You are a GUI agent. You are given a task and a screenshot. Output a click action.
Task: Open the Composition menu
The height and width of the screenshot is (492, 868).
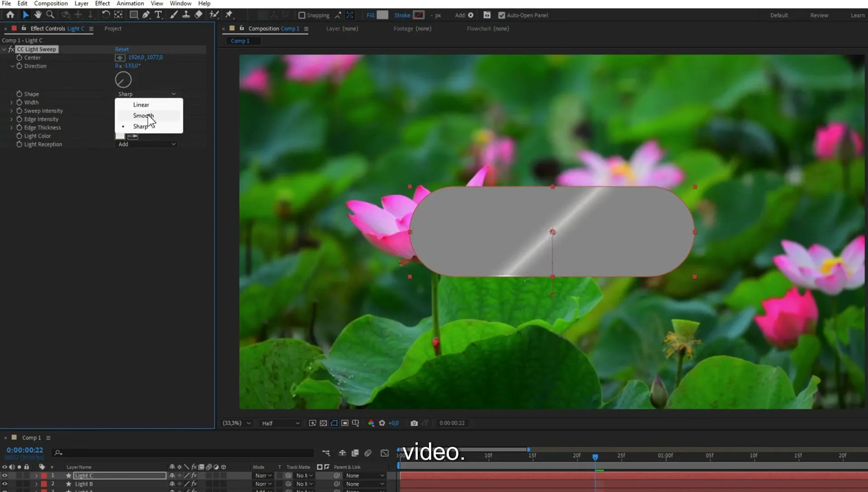coord(51,4)
